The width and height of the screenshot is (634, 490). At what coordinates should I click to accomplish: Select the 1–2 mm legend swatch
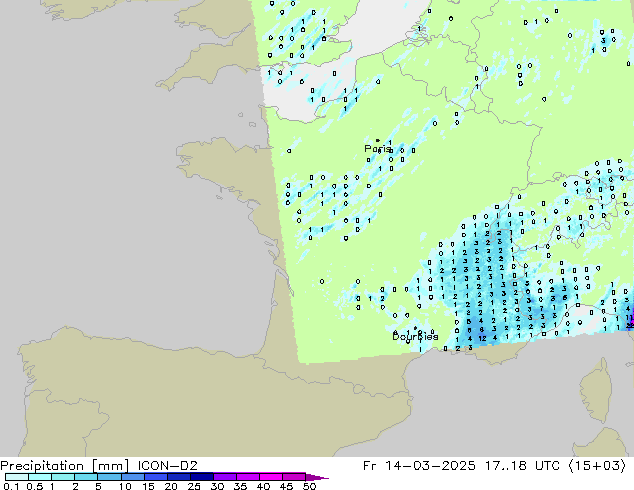click(x=63, y=477)
